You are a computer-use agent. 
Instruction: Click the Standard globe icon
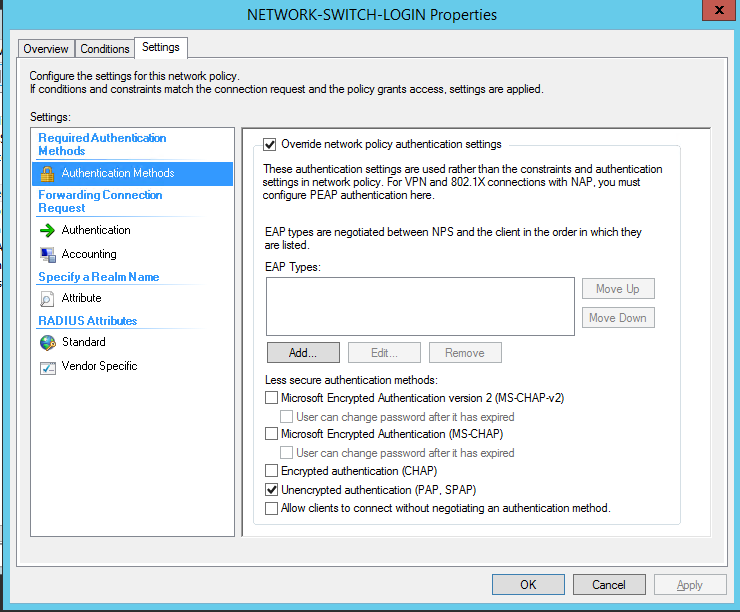pyautogui.click(x=48, y=343)
